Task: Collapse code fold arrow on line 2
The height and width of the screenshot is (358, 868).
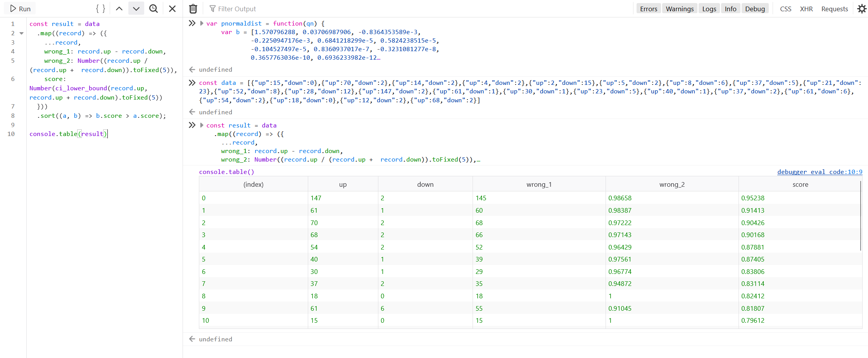Action: [x=22, y=33]
